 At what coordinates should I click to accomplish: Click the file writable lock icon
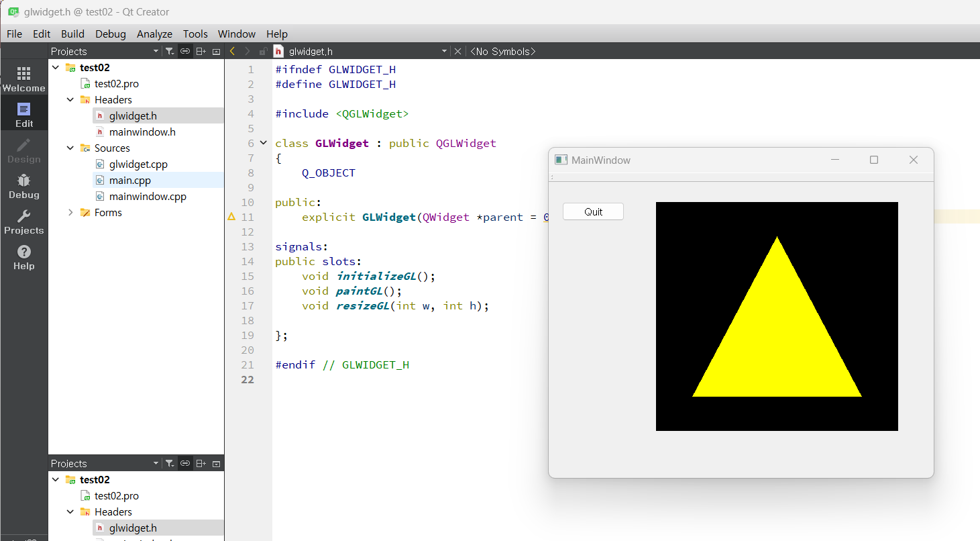[x=263, y=51]
